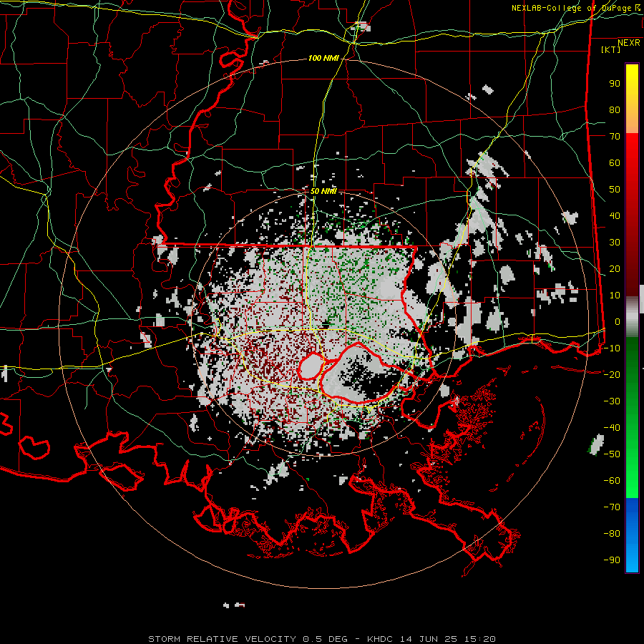Click the "-30" value on velocity scale
This screenshot has height=644, width=644.
coord(612,401)
